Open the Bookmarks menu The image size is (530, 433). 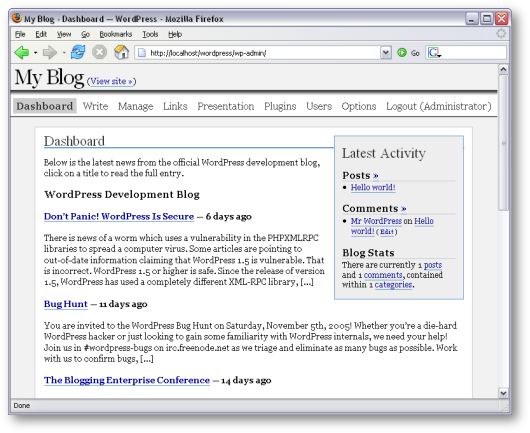[116, 34]
